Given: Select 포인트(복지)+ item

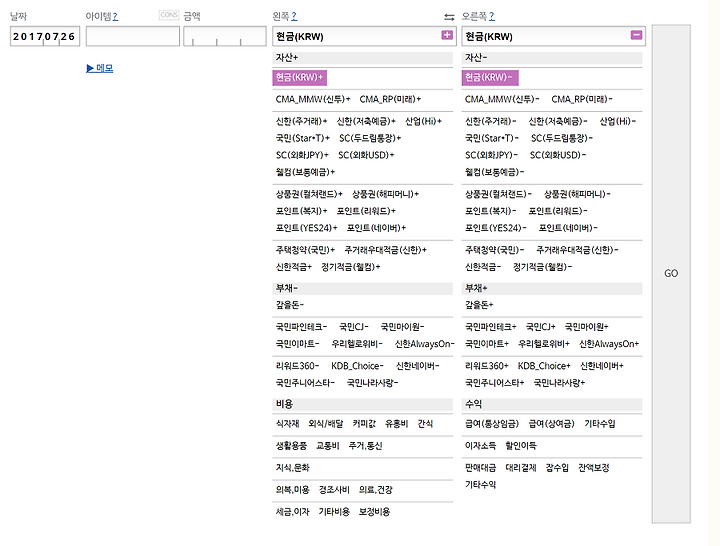Looking at the screenshot, I should (x=301, y=211).
